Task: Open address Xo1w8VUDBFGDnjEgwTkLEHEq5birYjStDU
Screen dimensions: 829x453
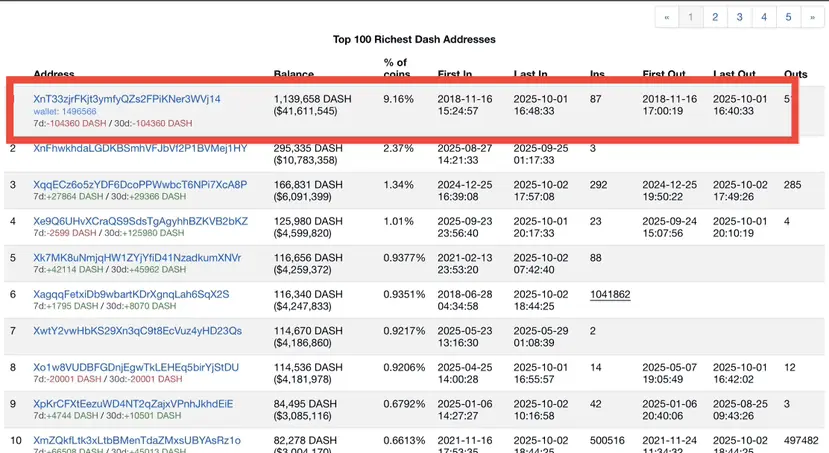Action: pyautogui.click(x=136, y=367)
